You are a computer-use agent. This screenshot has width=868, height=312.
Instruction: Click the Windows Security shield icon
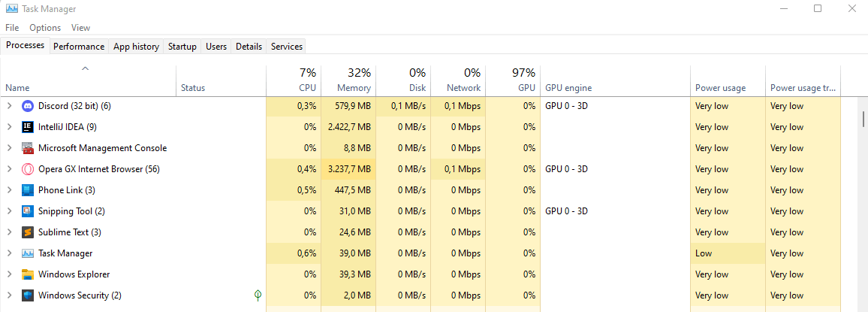(28, 295)
